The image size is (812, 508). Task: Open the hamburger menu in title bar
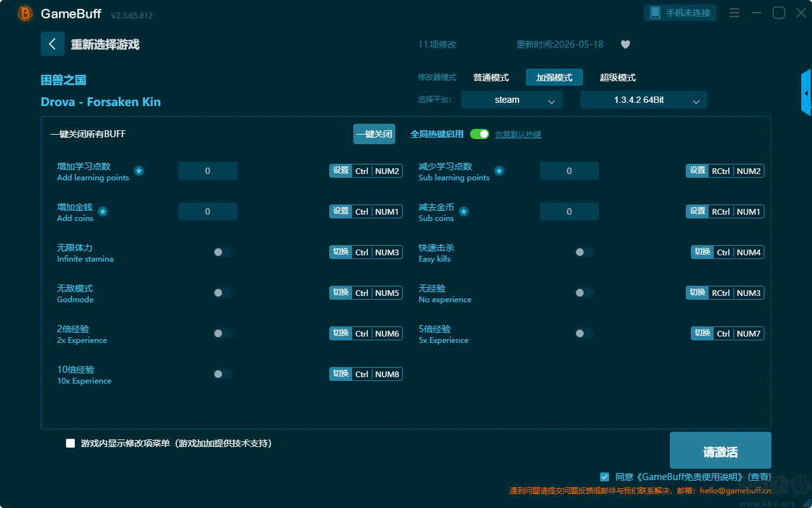(x=734, y=13)
